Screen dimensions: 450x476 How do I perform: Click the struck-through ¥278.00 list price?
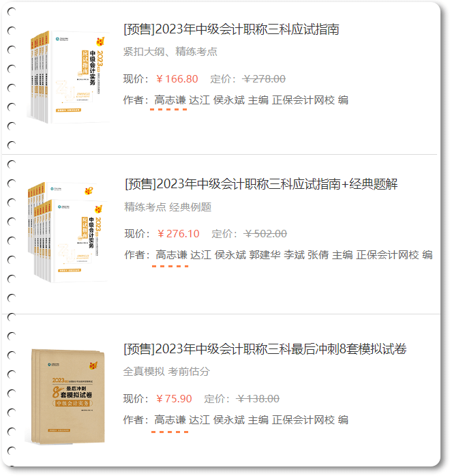tap(264, 79)
